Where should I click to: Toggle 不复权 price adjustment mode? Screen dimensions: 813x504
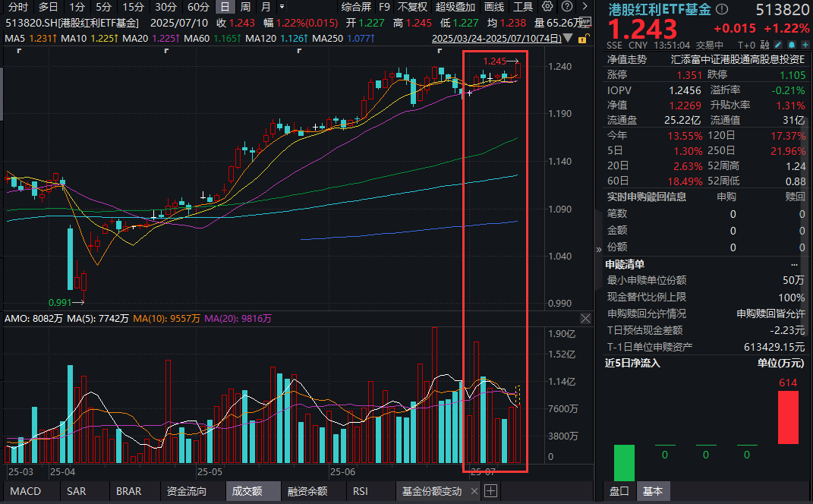coord(413,7)
